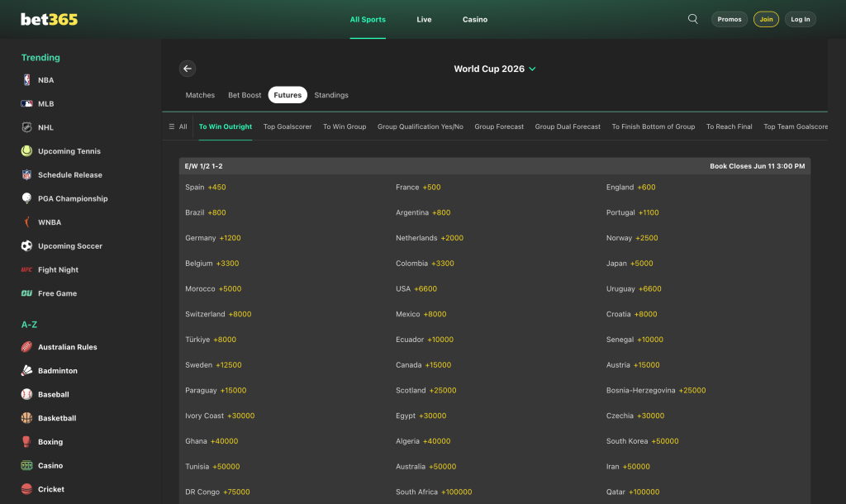Select Canada +15000 odds
Viewport: 846px width, 504px height.
point(424,364)
